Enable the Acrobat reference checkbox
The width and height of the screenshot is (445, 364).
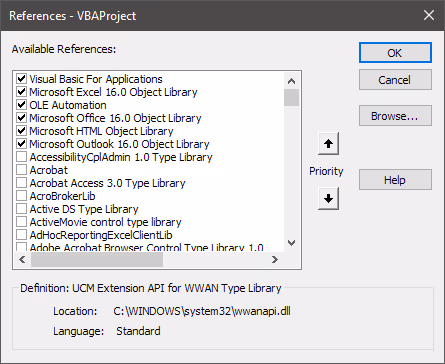[x=22, y=170]
